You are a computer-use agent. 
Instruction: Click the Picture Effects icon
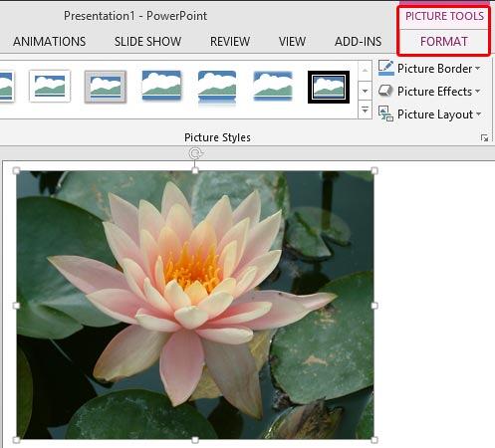(385, 91)
